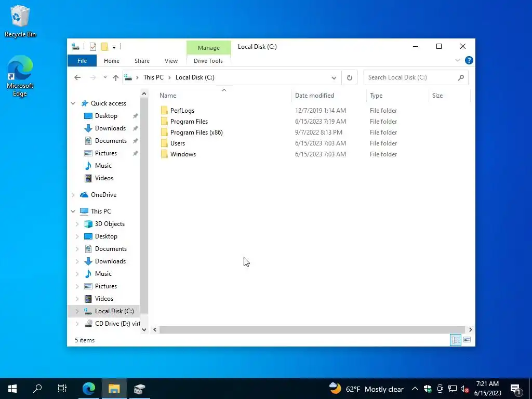Switch to Details view icon in status bar

pos(456,340)
